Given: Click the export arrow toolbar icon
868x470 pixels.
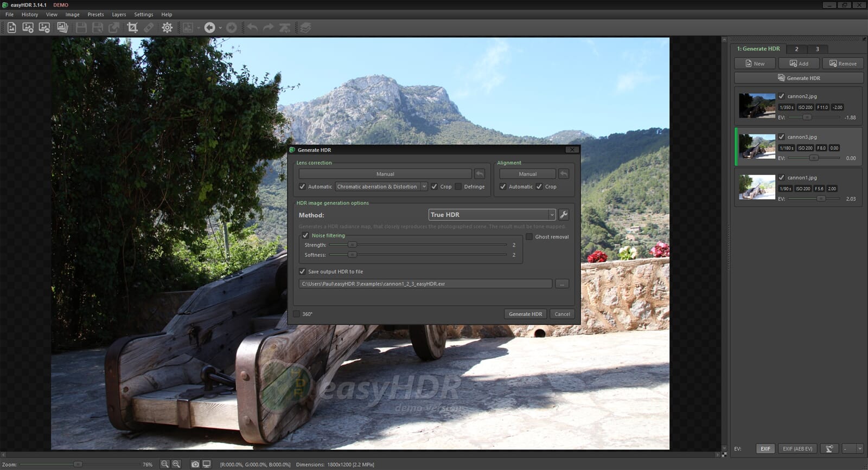Looking at the screenshot, I should click(114, 28).
